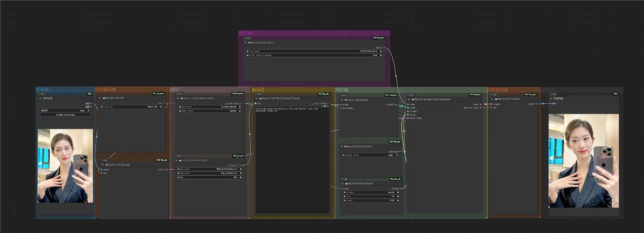Click the input selfie image thumbnail
This screenshot has height=233, width=644.
[65, 166]
